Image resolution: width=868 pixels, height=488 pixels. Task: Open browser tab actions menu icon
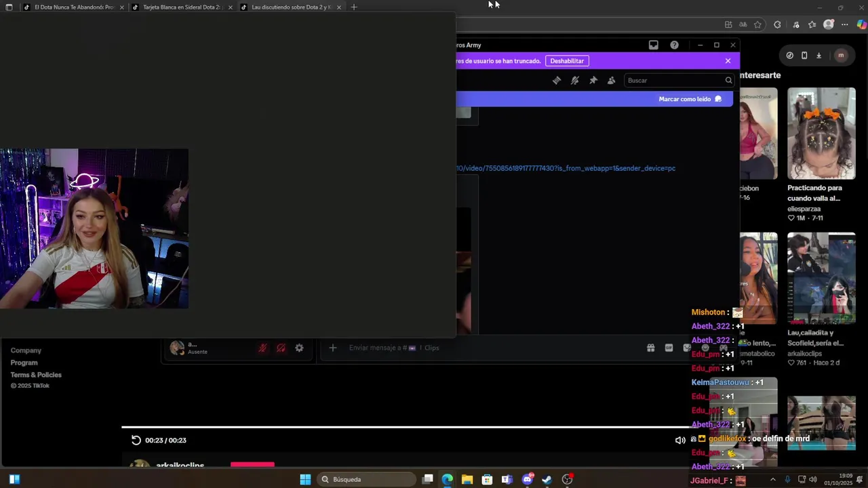9,7
